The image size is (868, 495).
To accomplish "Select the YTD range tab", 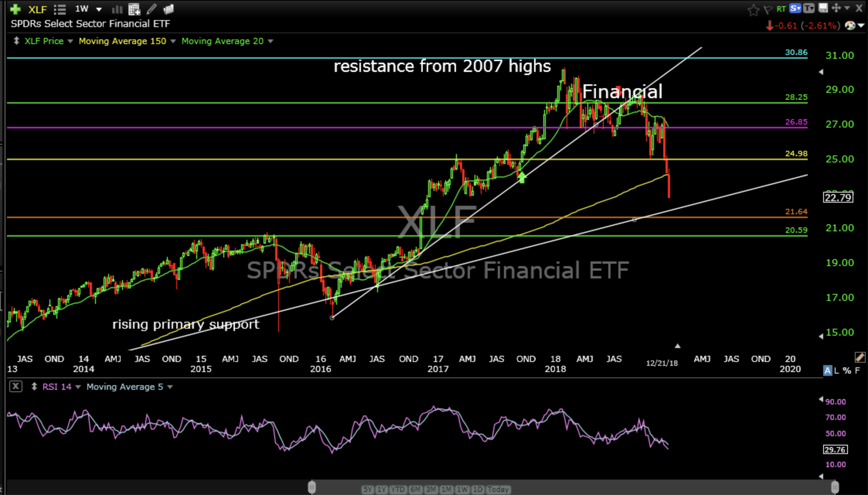I will tap(398, 489).
